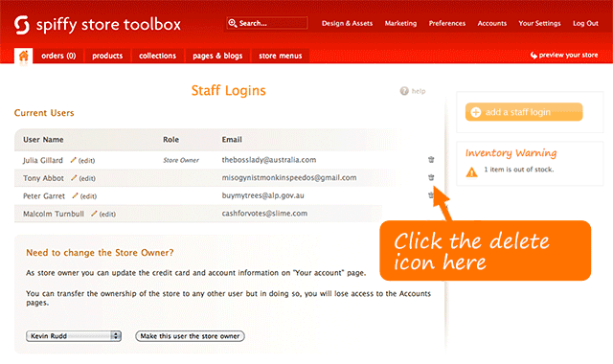The width and height of the screenshot is (613, 364).
Task: Click the (edit) link for Julia Gillard
Action: tap(87, 161)
